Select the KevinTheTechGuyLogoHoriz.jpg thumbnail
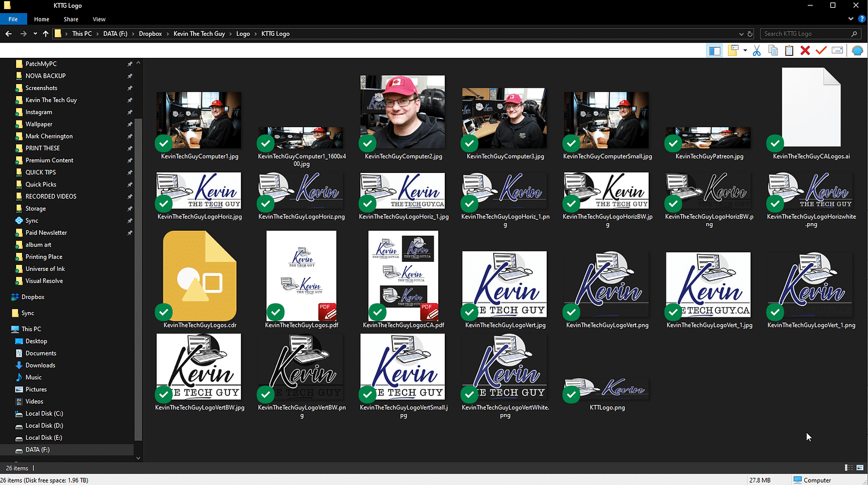868x485 pixels. tap(199, 191)
